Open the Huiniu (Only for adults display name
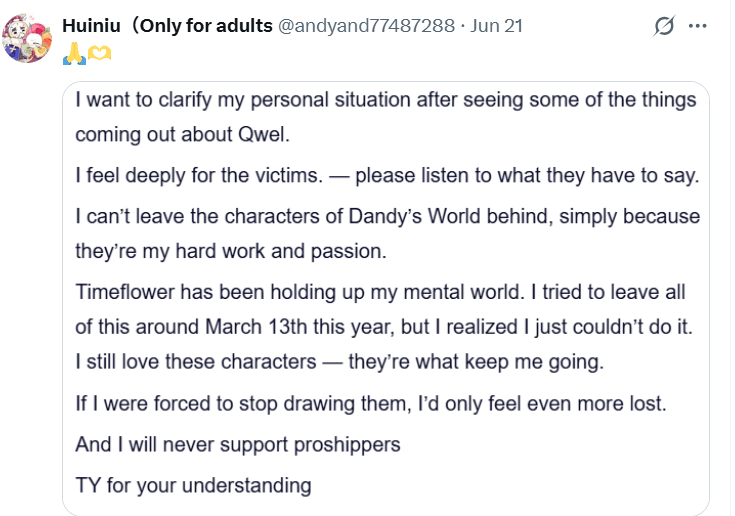This screenshot has height=516, width=735. 167,26
